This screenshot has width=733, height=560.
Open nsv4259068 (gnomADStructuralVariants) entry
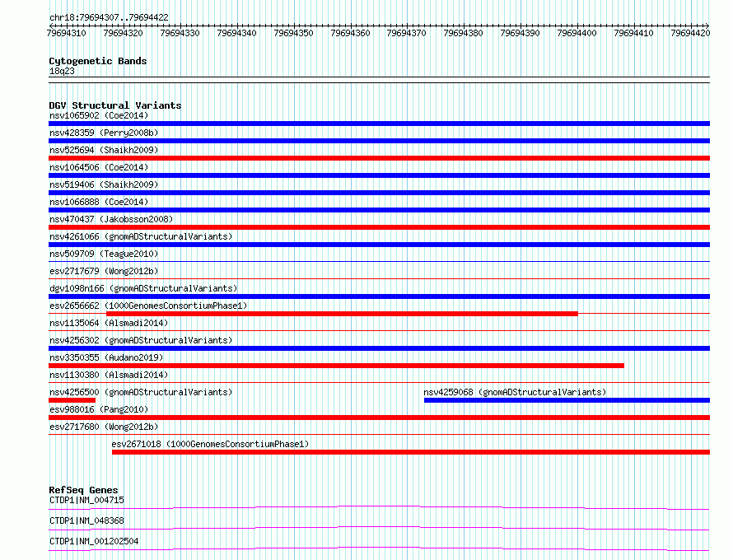pyautogui.click(x=515, y=392)
